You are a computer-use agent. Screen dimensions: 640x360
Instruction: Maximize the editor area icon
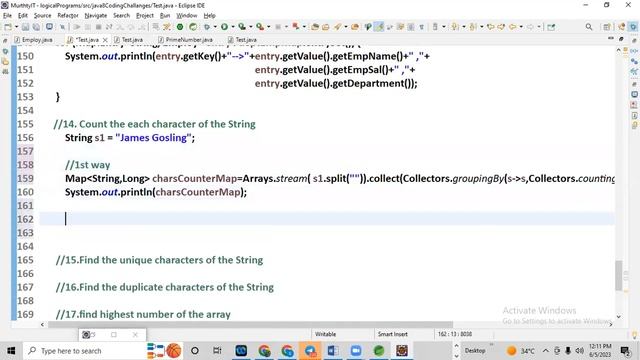pos(621,38)
